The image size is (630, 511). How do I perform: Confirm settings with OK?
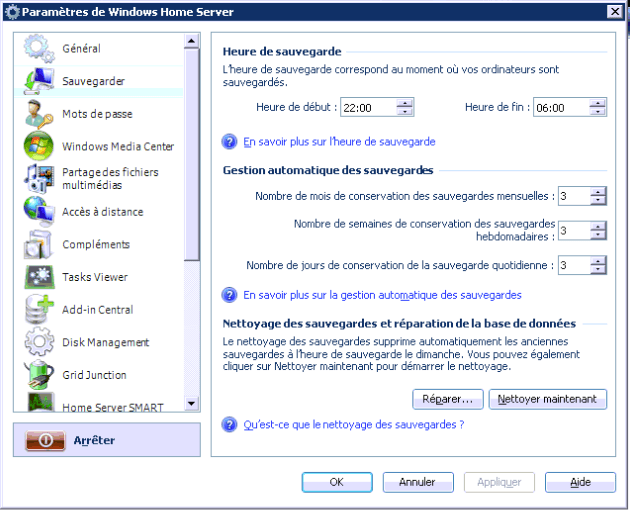coord(337,482)
